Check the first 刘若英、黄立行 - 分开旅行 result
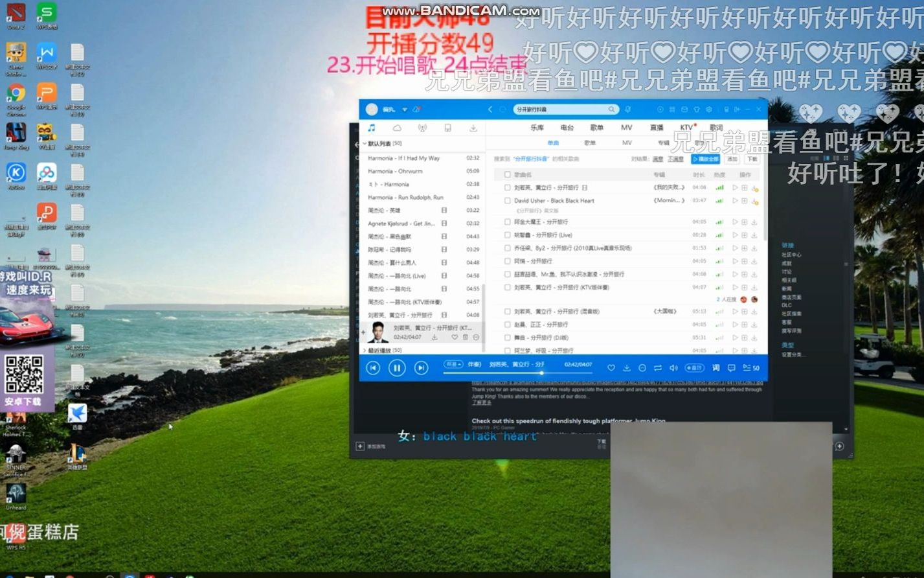 tap(507, 187)
